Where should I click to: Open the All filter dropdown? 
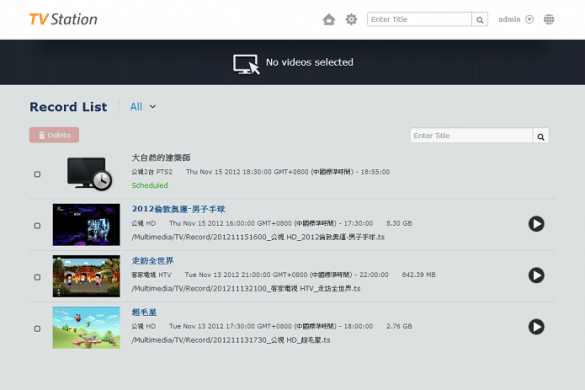pos(143,107)
